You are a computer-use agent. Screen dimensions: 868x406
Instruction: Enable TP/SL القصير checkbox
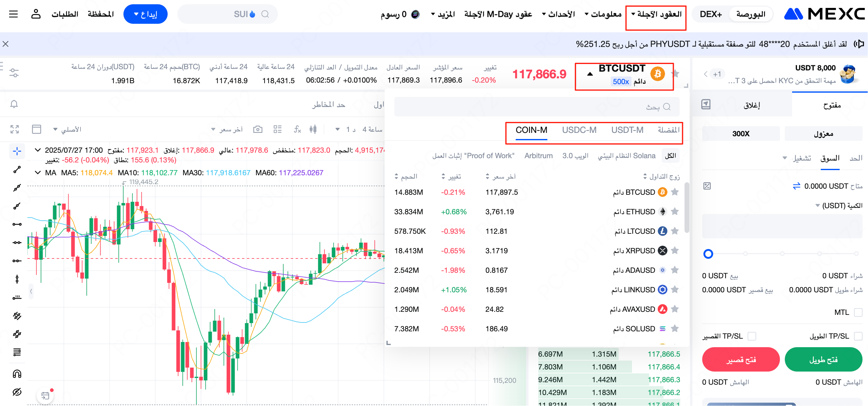point(752,336)
